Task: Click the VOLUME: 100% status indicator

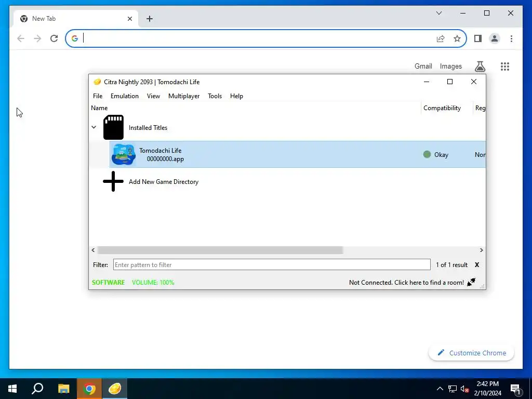Action: tap(153, 282)
